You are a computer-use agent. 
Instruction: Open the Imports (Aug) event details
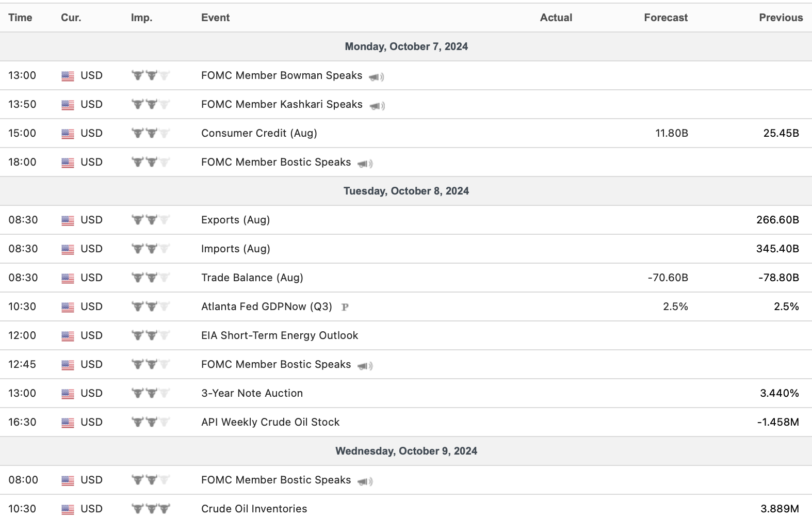[x=235, y=249]
